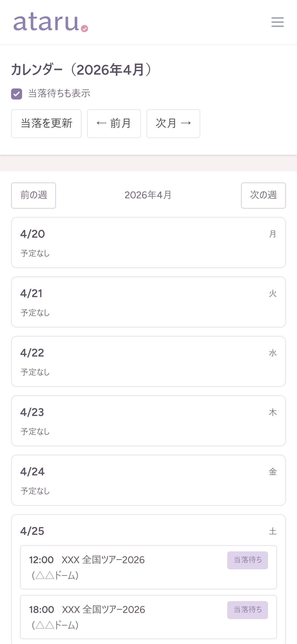Show previous week with 前の週
The height and width of the screenshot is (644, 297).
point(34,195)
